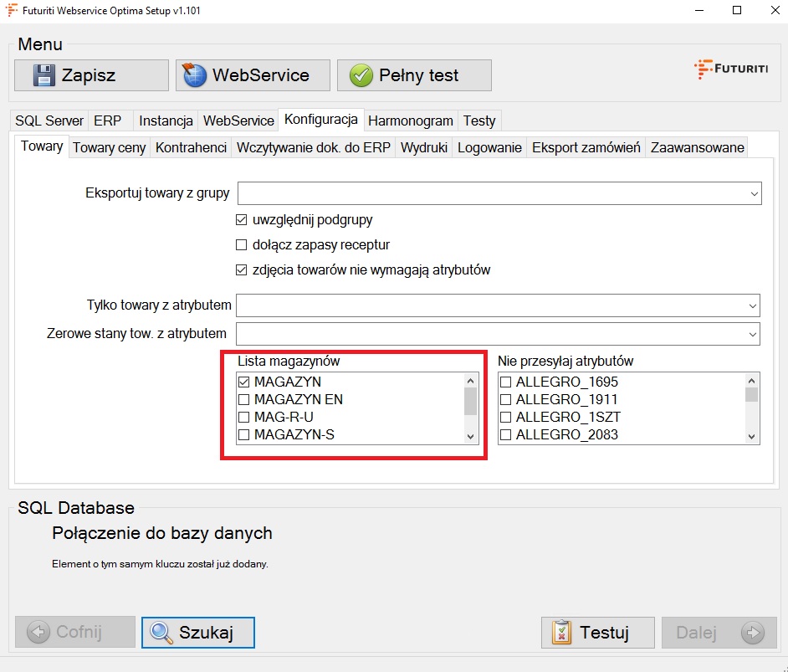Toggle the 'uwzględnij podgrupy' checkbox
The image size is (788, 672).
click(242, 221)
